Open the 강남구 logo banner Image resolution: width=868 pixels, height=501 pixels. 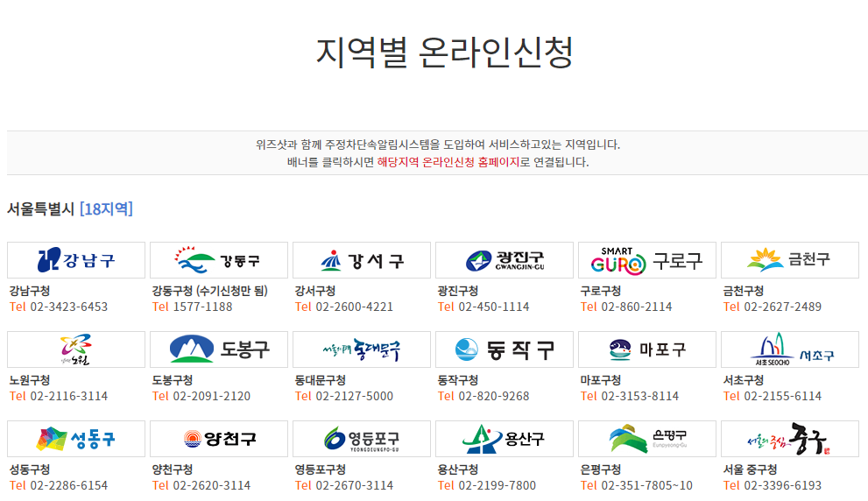tap(76, 260)
